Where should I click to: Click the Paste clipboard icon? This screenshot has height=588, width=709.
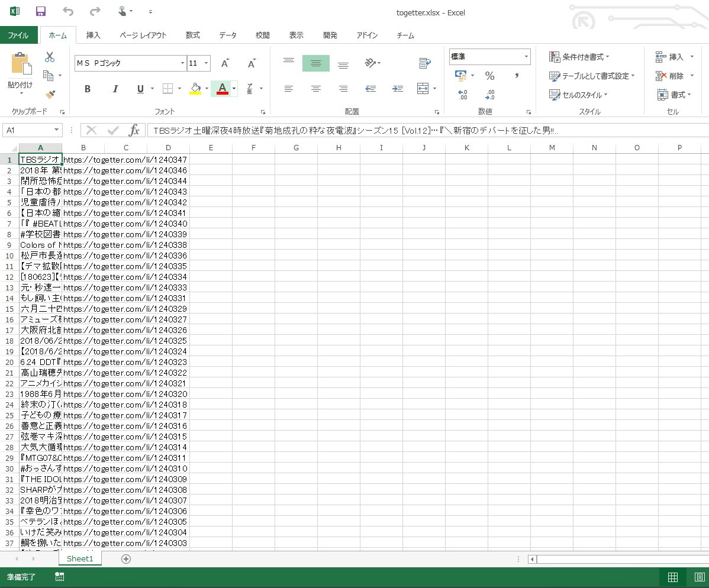[x=21, y=63]
